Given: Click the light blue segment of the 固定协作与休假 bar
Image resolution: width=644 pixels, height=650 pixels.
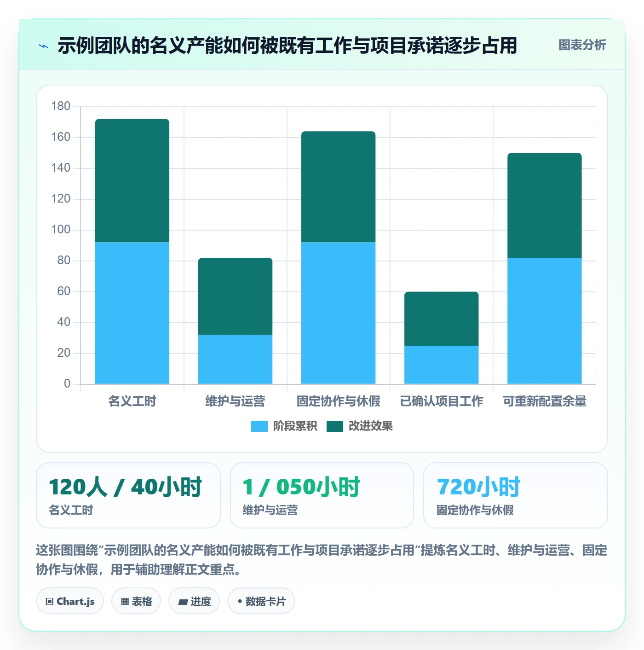Looking at the screenshot, I should [x=338, y=313].
